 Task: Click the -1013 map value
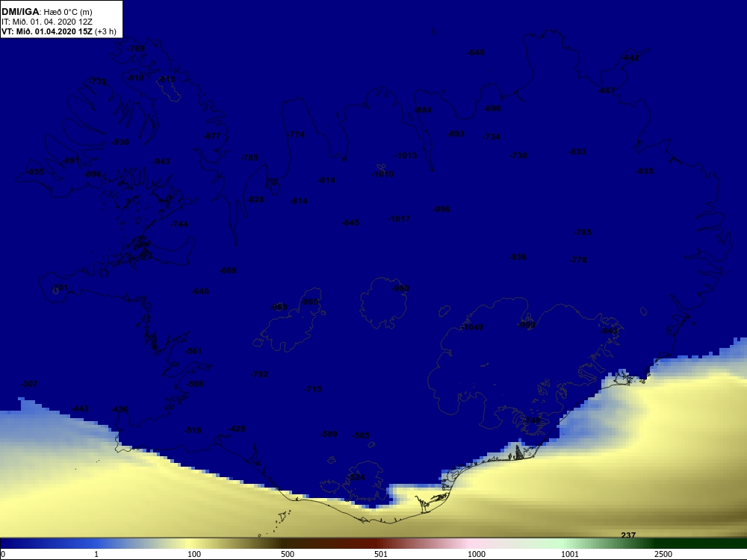pos(406,155)
